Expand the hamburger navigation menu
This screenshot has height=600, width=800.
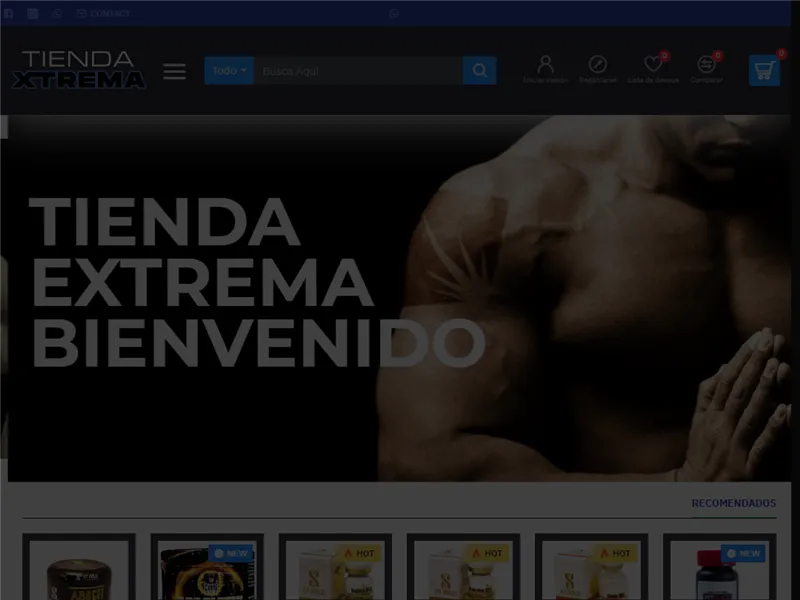174,70
